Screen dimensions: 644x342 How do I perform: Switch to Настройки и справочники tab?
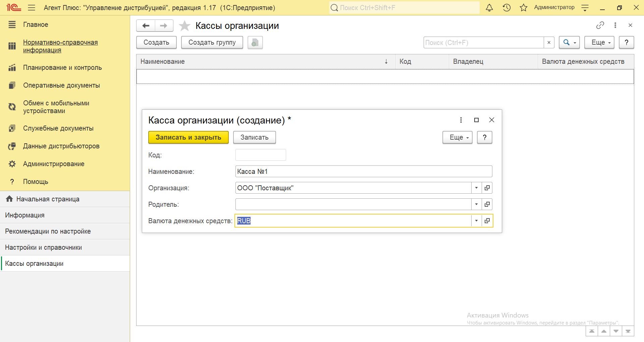click(x=65, y=247)
